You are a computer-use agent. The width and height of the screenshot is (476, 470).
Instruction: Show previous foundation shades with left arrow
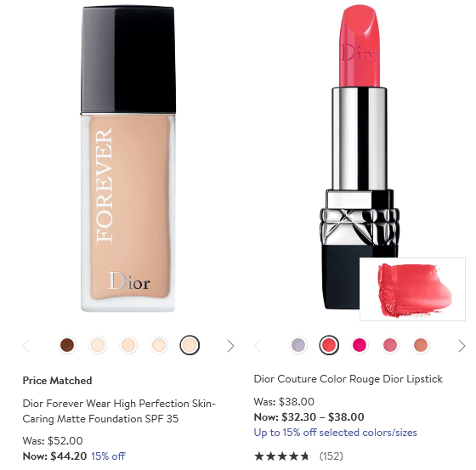point(26,346)
